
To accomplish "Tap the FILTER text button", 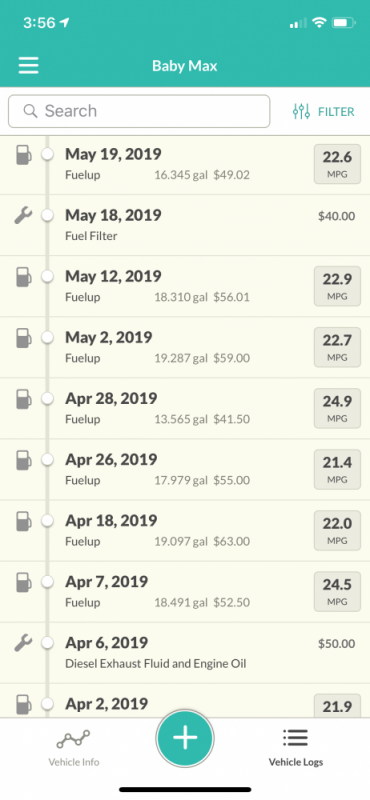I will pyautogui.click(x=336, y=112).
